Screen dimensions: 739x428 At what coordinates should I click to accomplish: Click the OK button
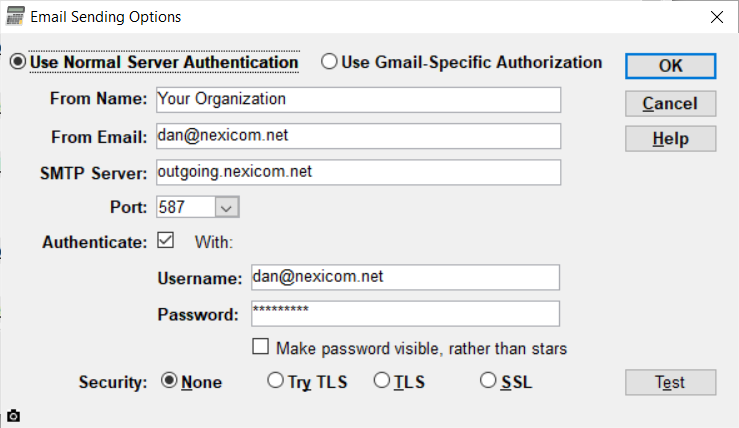point(671,66)
